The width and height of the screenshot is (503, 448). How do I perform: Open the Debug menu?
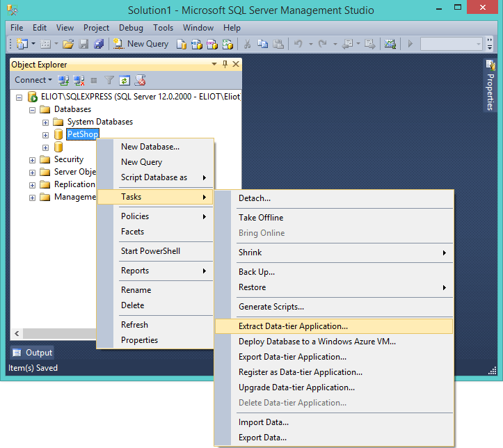coord(131,28)
